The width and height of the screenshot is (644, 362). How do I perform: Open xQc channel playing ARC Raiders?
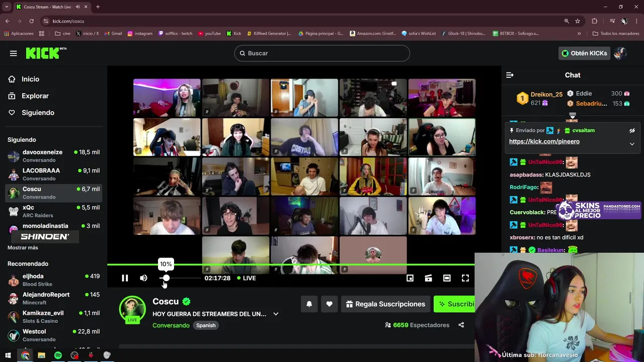[53, 211]
